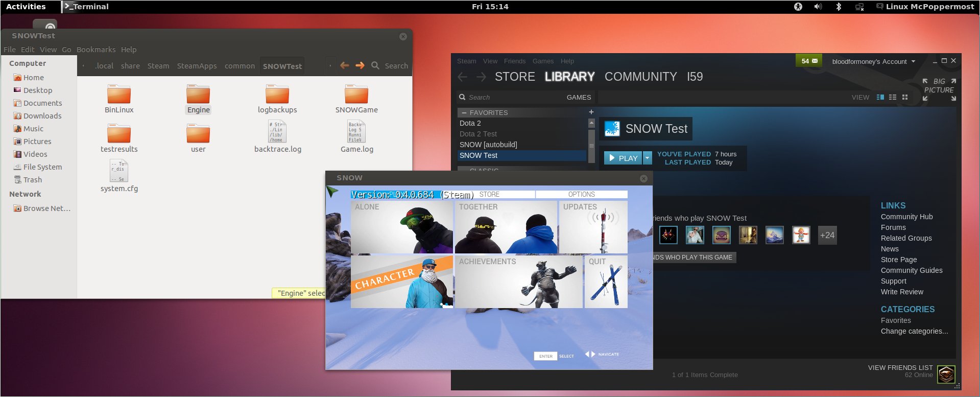Go forward with the file manager forward arrow
The height and width of the screenshot is (397, 980).
(360, 65)
